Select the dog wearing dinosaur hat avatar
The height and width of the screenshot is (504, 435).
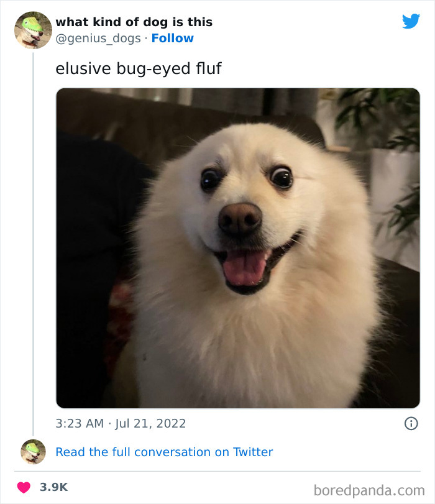(x=32, y=30)
